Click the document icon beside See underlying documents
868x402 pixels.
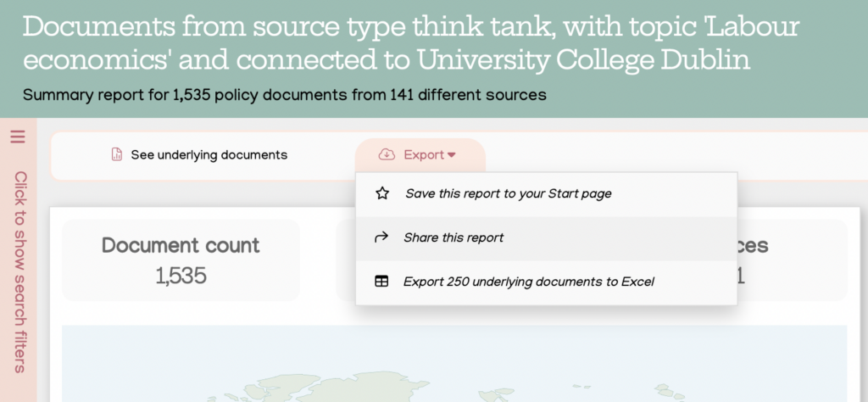(x=116, y=154)
